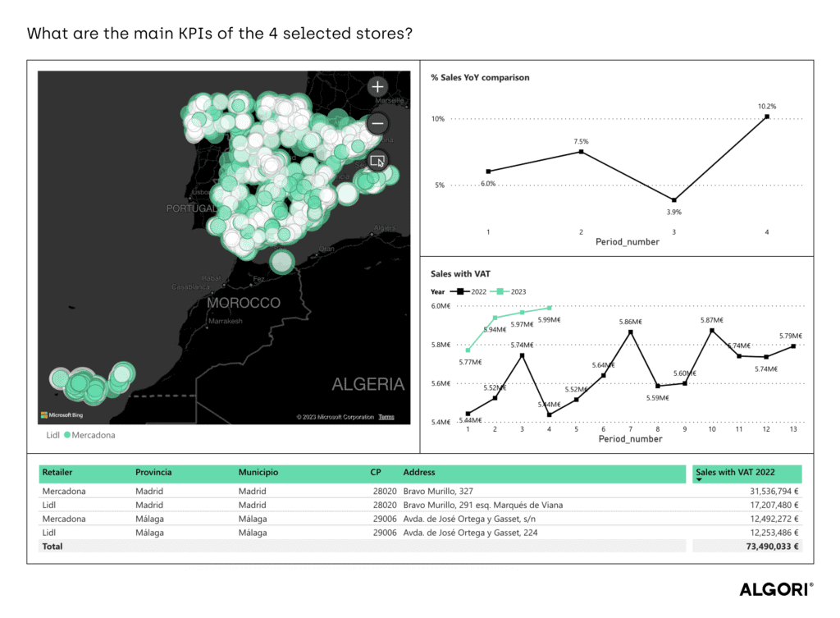Sort table by Retailer column header
The height and width of the screenshot is (618, 840).
pos(57,472)
